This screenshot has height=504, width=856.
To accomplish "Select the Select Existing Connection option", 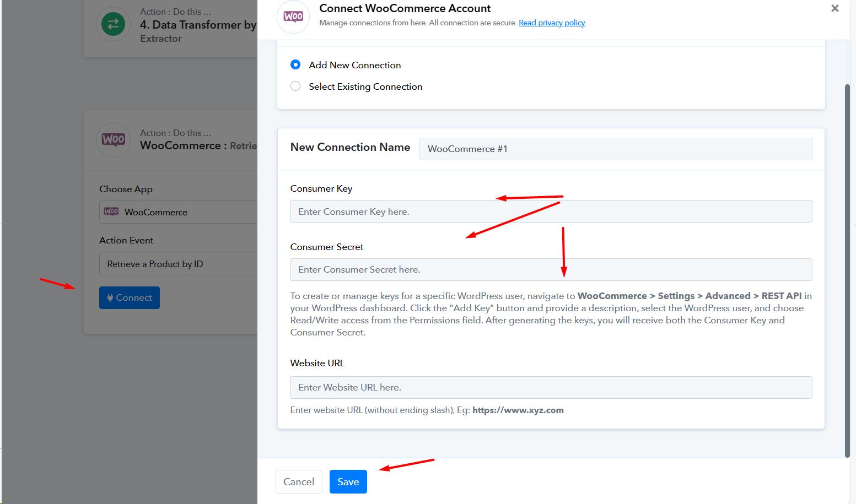I will coord(295,86).
